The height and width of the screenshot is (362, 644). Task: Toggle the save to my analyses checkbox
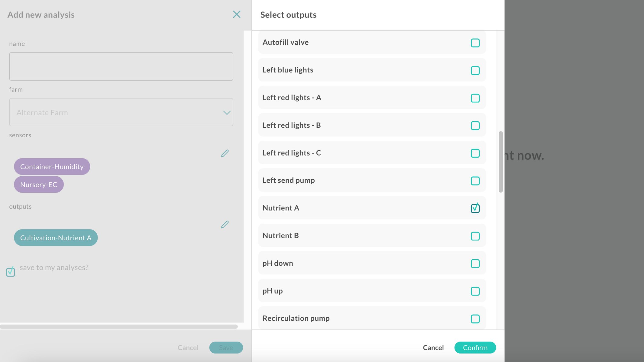point(11,271)
